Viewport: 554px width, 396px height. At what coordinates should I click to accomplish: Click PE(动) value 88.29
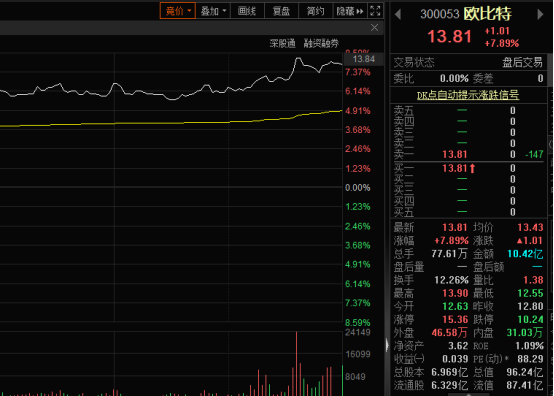pos(530,359)
